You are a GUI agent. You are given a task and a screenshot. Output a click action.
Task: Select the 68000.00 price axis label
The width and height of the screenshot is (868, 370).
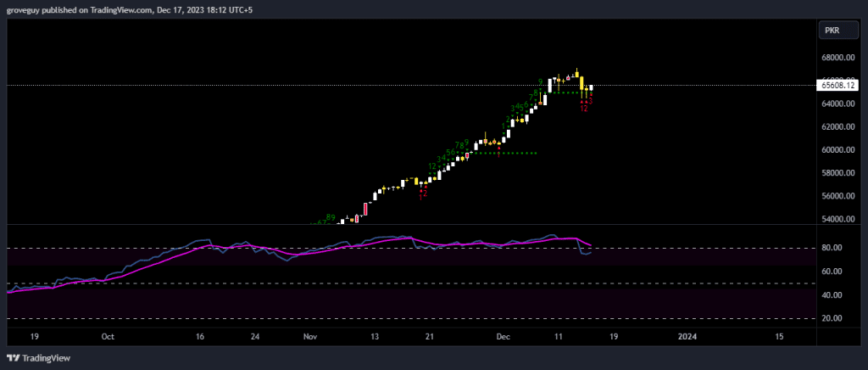tap(837, 58)
